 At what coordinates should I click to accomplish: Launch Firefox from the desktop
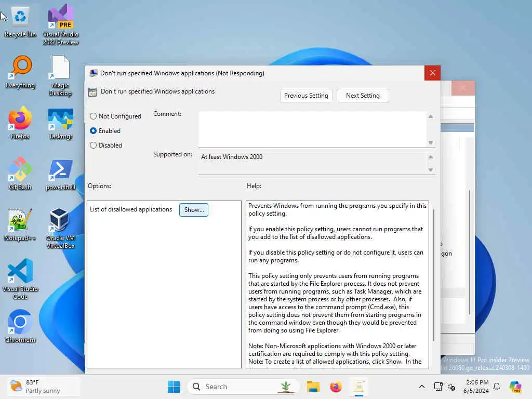point(20,123)
